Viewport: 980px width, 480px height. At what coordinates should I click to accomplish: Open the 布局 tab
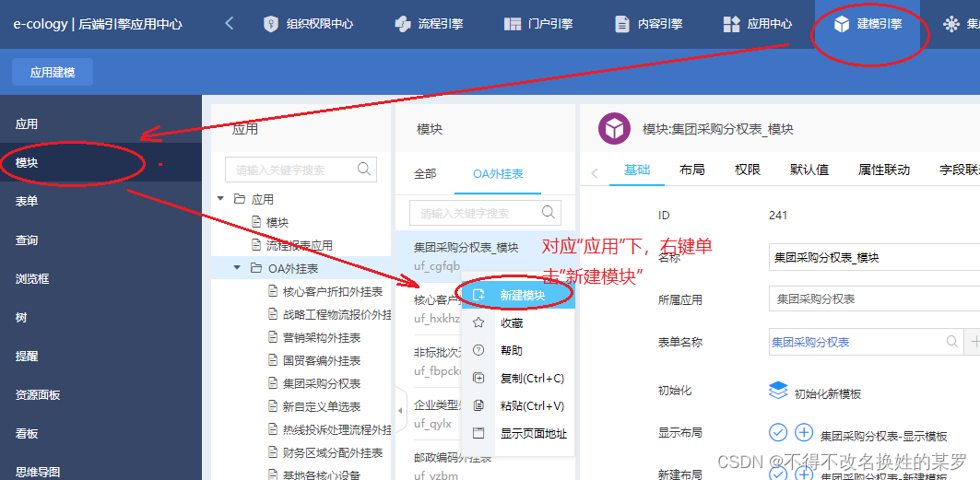point(691,170)
